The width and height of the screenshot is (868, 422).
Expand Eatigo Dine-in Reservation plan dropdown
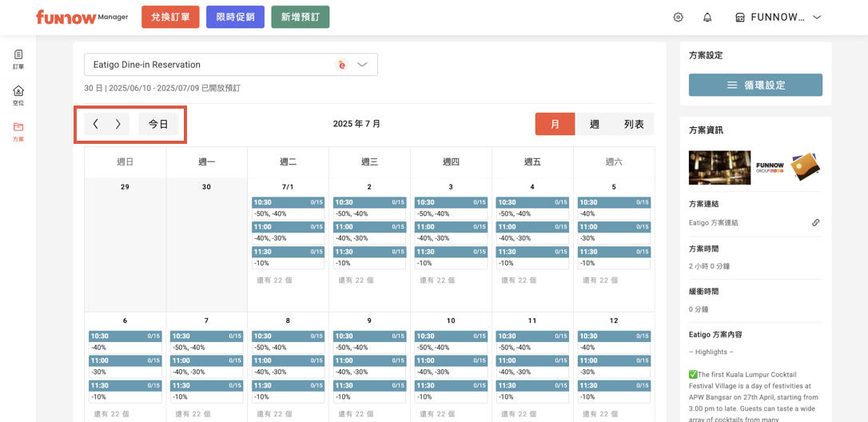362,65
